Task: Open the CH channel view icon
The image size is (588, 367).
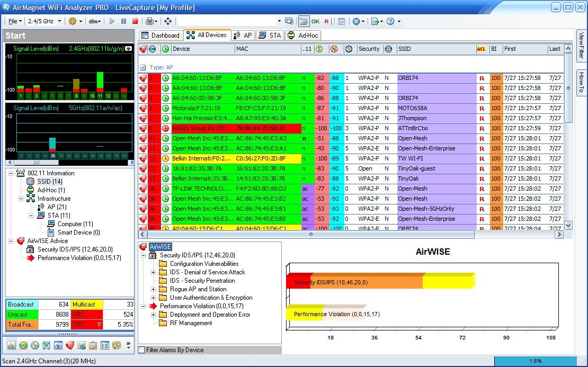Action: 23,345
